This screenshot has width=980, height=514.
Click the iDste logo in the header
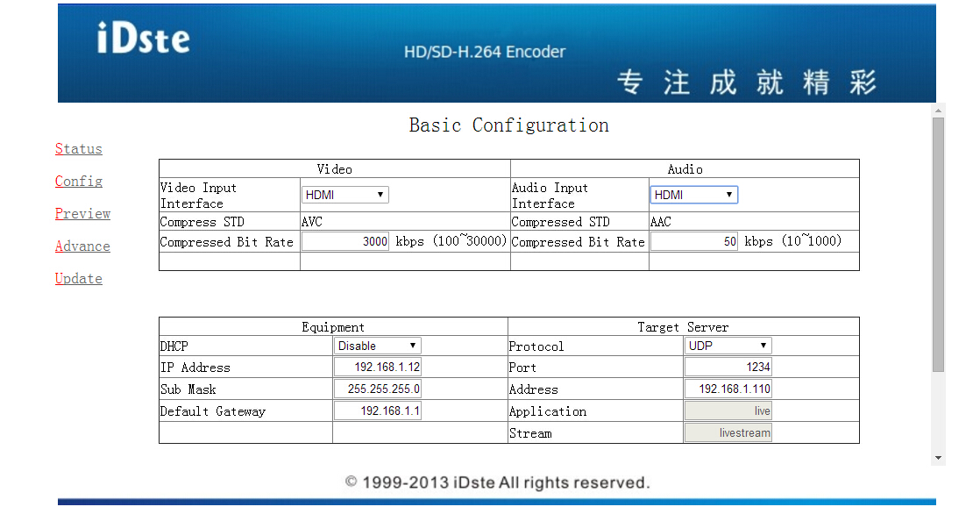[x=144, y=38]
